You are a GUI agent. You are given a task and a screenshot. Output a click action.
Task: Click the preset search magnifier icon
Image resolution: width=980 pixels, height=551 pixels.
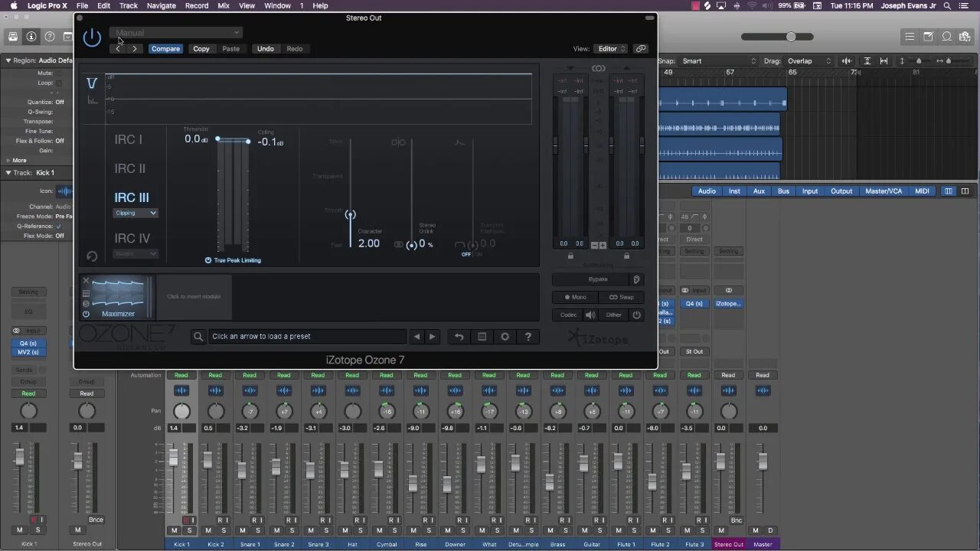coord(198,337)
